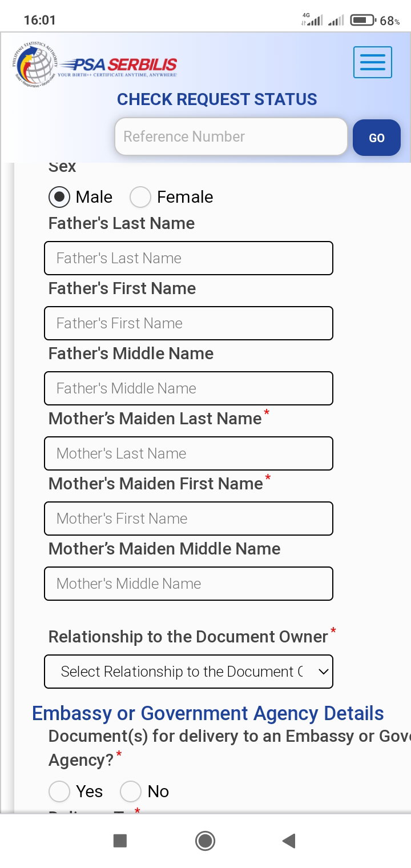Select the Female radio button

pos(140,197)
